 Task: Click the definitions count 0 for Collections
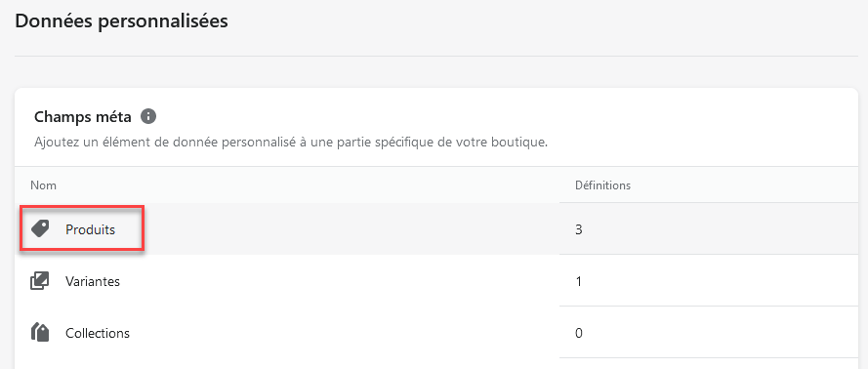(578, 333)
